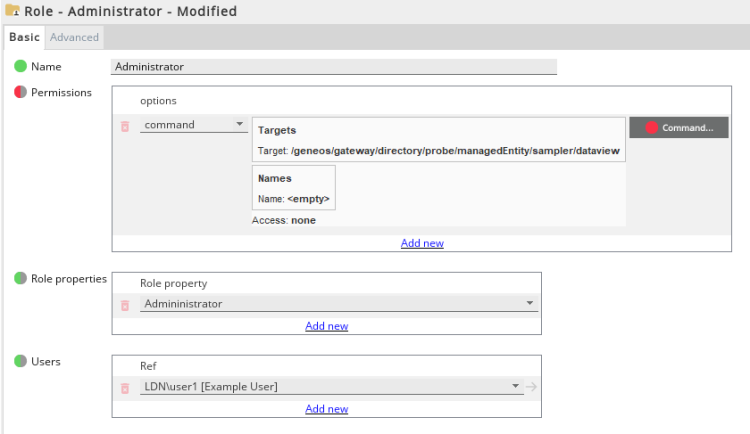Remove the Admininistrator role property via trash icon
750x434 pixels.
click(125, 305)
